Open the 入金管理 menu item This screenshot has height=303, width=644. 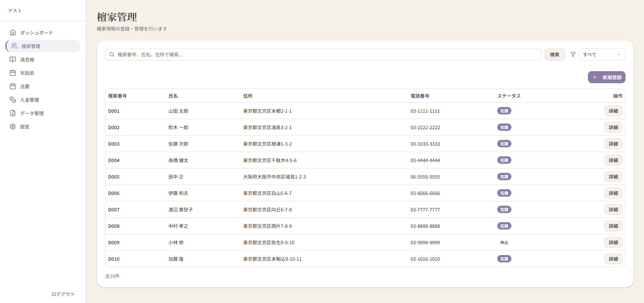coord(30,100)
